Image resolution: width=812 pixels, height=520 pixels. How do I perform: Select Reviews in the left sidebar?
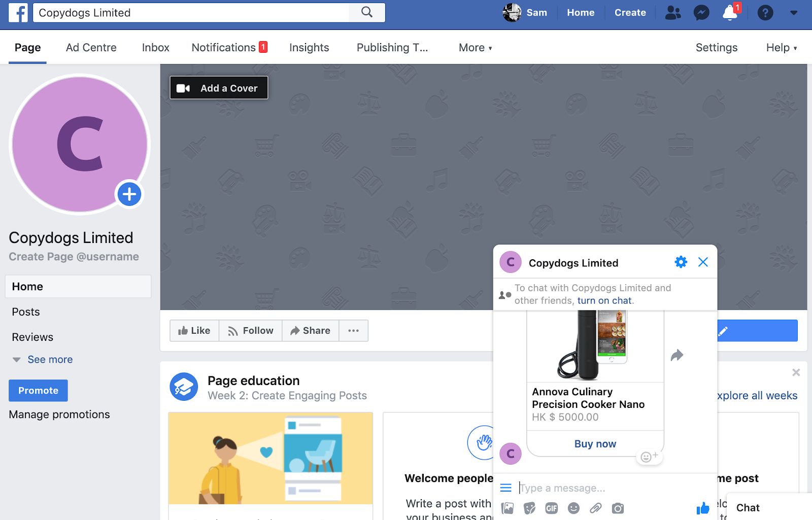(x=32, y=337)
